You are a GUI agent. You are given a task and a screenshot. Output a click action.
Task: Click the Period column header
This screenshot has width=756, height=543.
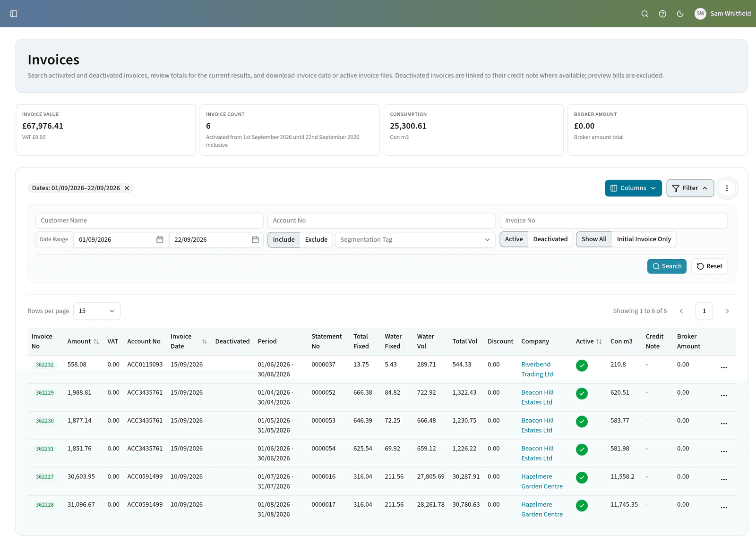(267, 341)
